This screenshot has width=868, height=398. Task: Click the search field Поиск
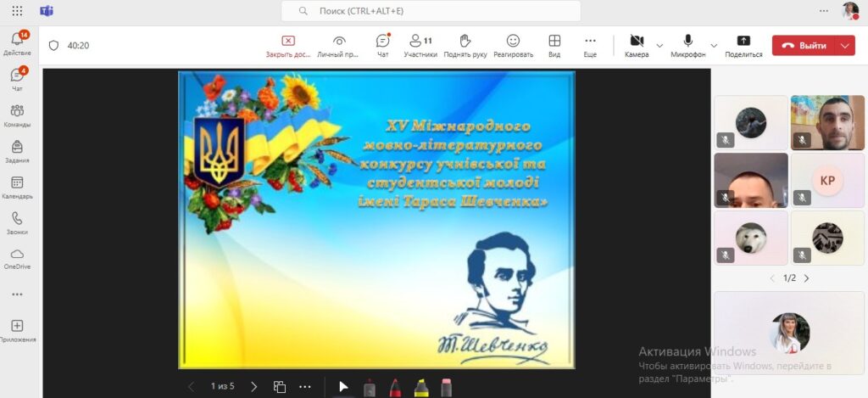431,11
